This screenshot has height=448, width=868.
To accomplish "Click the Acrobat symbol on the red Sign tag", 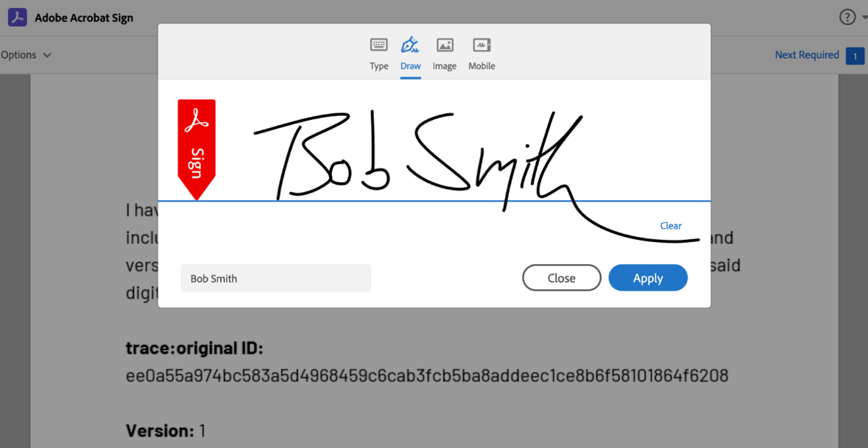I will (197, 118).
